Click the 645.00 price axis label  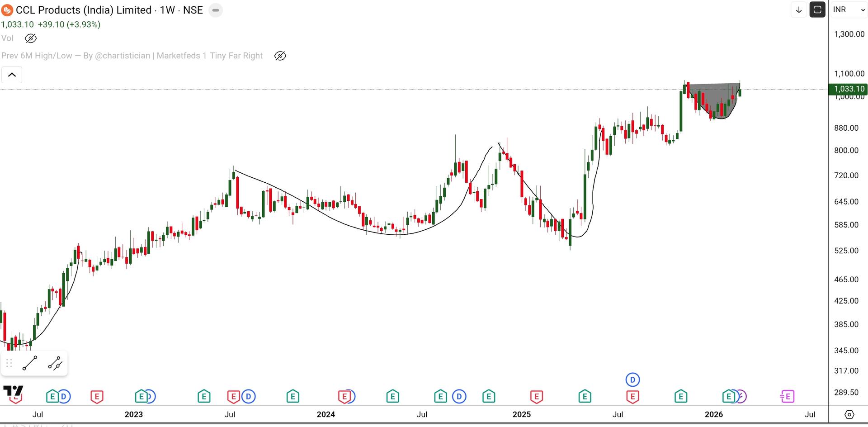(846, 201)
